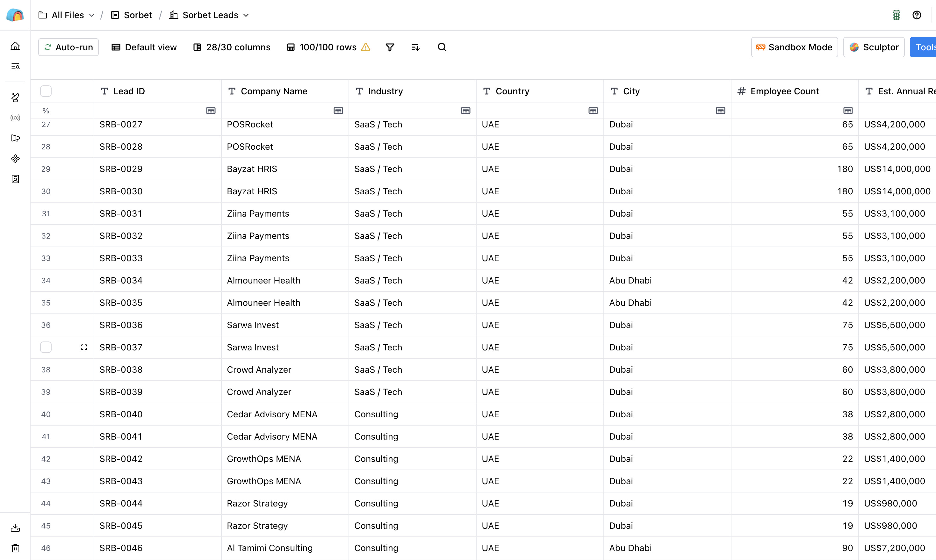Toggle Auto-run
This screenshot has width=936, height=560.
(68, 47)
